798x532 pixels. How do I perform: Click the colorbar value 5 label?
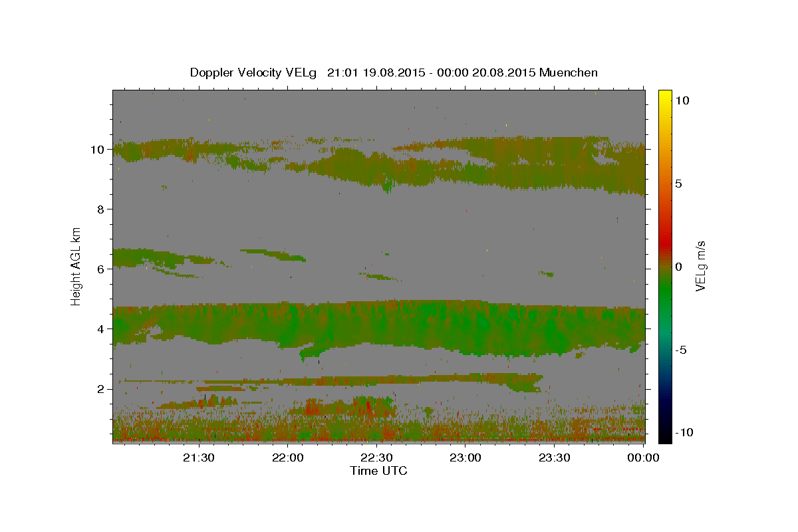click(678, 184)
